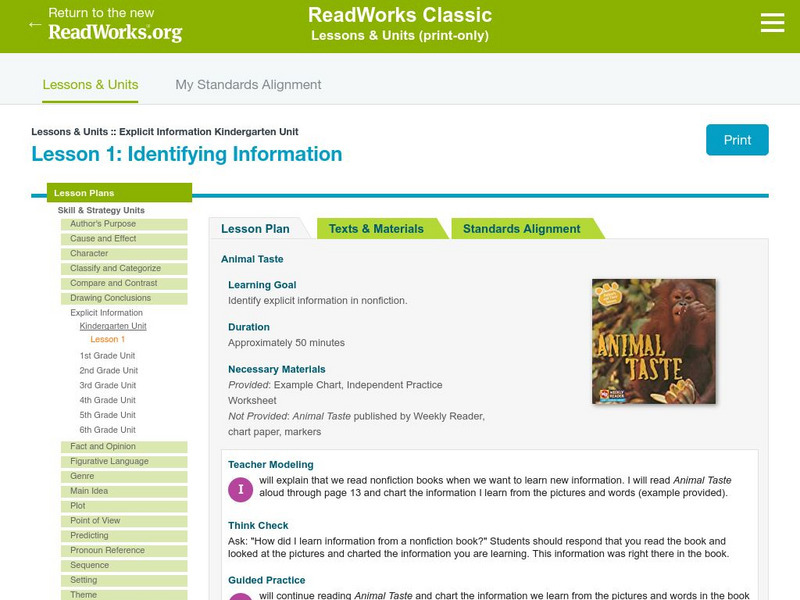Viewport: 800px width, 600px height.
Task: Open the Lessons & Units breadcrumb link
Action: [69, 132]
